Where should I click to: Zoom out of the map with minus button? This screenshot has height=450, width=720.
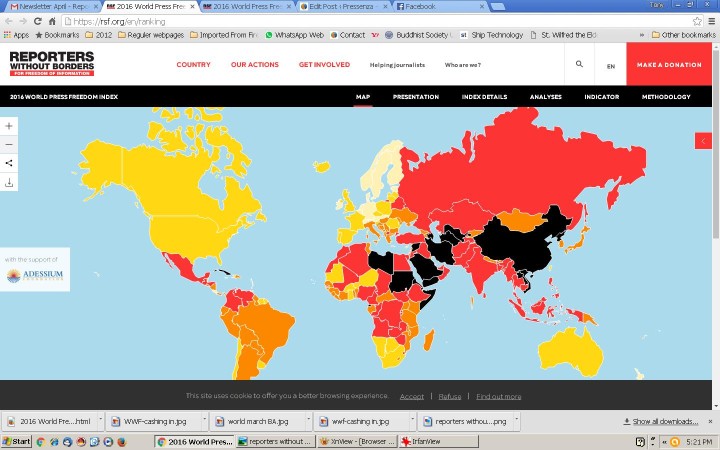[x=9, y=145]
